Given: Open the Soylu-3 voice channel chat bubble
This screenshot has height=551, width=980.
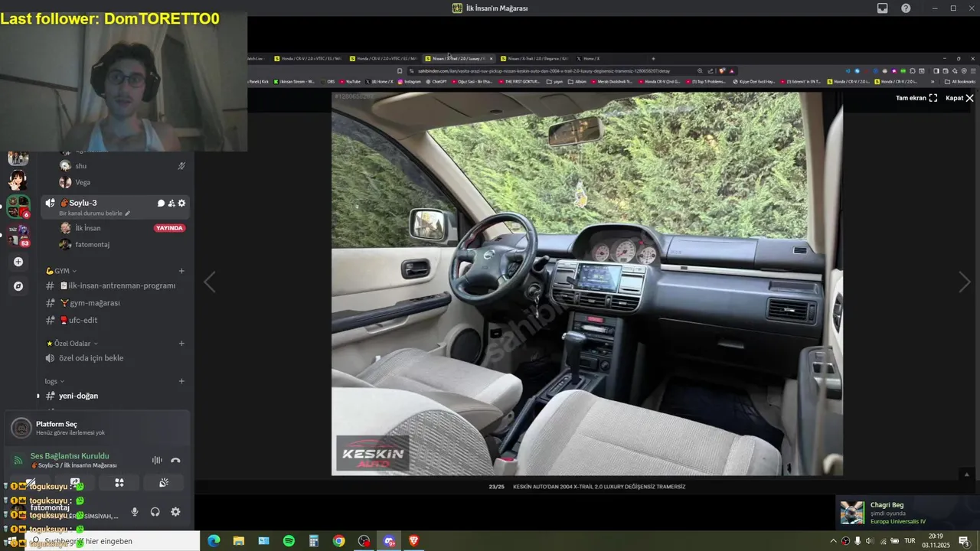Looking at the screenshot, I should 161,203.
